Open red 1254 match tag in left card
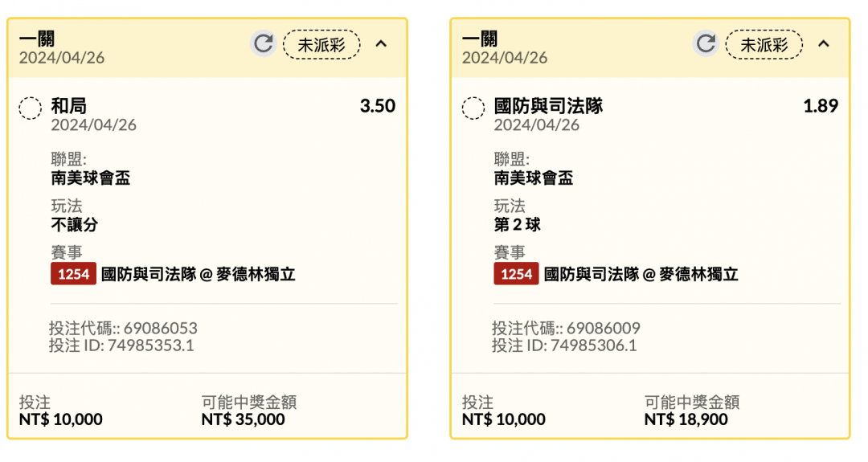This screenshot has height=462, width=868. [x=74, y=274]
